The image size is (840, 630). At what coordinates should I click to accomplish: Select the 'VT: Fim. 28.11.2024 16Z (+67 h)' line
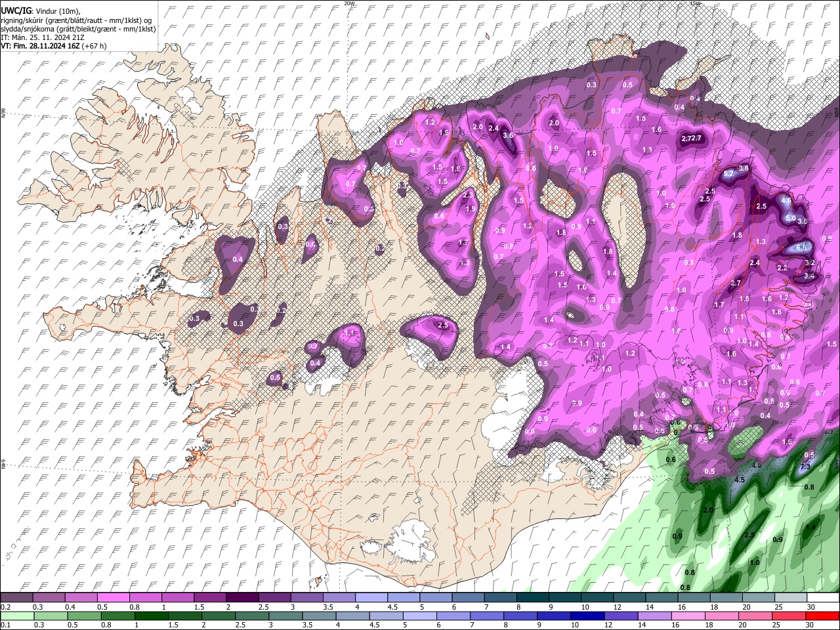click(x=53, y=46)
